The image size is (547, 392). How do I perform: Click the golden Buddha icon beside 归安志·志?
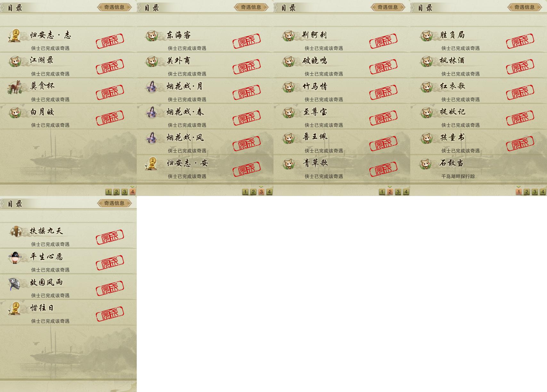[15, 36]
